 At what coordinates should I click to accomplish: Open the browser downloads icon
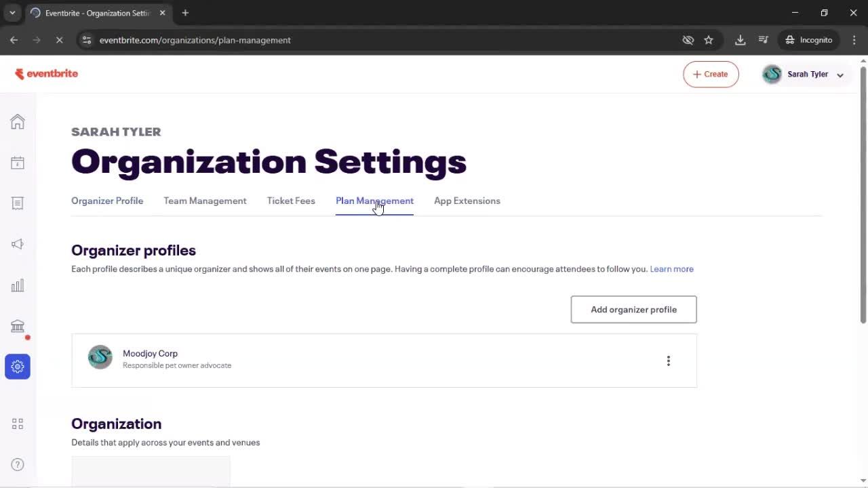[x=741, y=40]
